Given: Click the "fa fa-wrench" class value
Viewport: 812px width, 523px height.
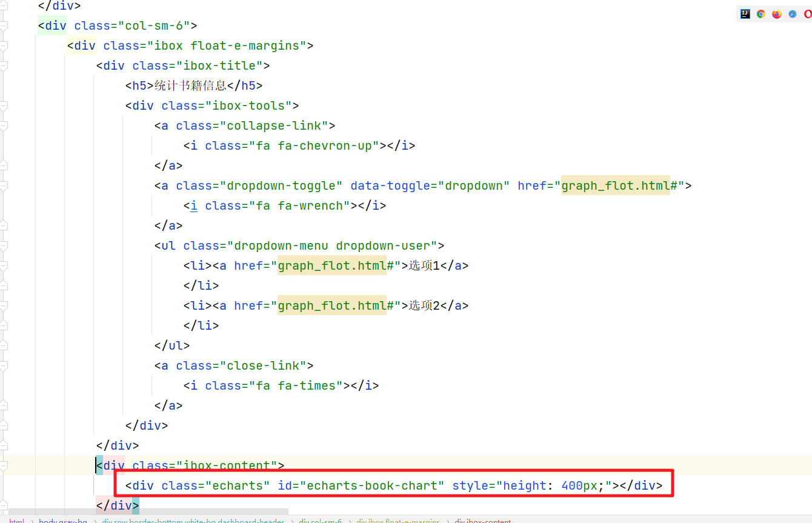Looking at the screenshot, I should pyautogui.click(x=299, y=205).
